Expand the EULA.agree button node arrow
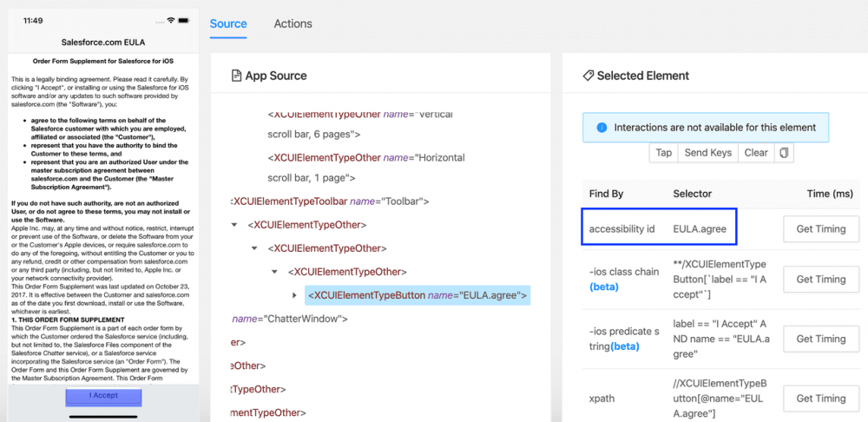This screenshot has height=422, width=868. pos(296,295)
